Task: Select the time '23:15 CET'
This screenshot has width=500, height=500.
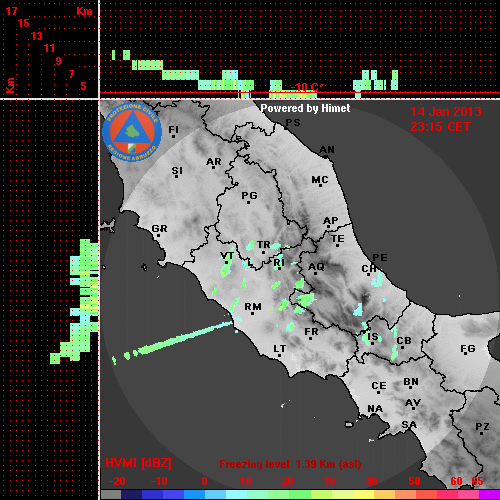Action: (440, 127)
